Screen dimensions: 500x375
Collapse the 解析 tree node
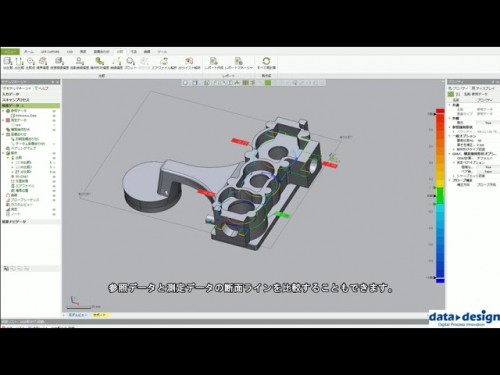point(3,153)
